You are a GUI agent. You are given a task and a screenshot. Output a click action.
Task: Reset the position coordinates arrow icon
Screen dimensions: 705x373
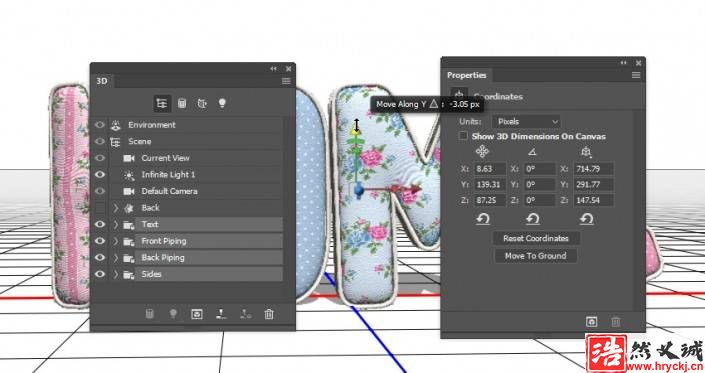coord(482,219)
